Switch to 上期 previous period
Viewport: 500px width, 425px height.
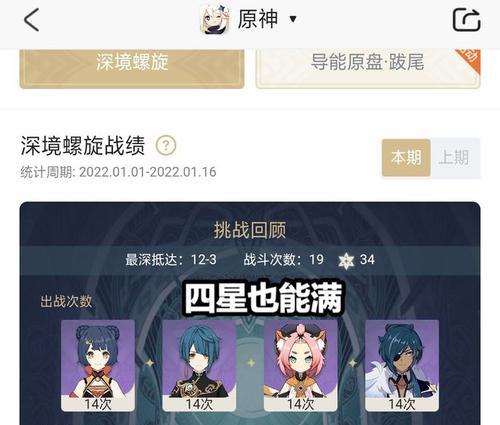[455, 158]
